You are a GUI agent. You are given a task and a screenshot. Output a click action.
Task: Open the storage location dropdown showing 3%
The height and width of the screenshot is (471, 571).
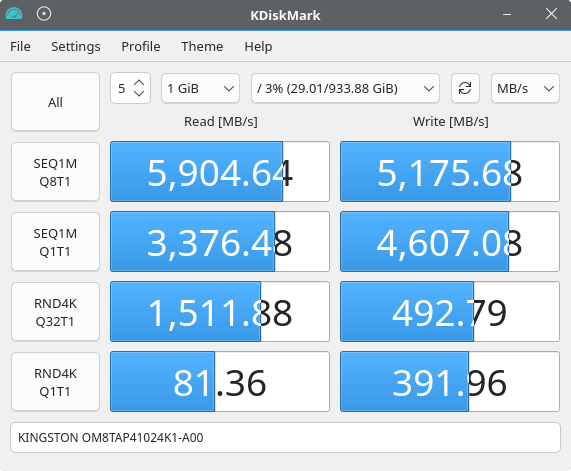345,88
